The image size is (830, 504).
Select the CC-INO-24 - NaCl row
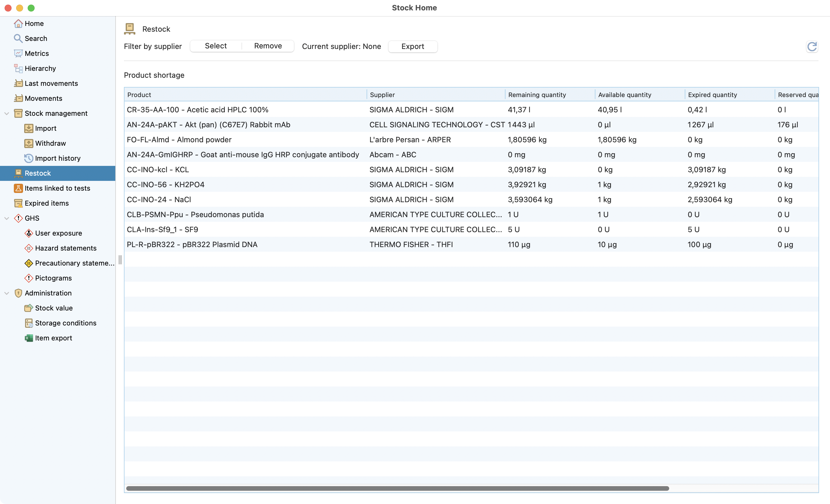click(x=471, y=200)
